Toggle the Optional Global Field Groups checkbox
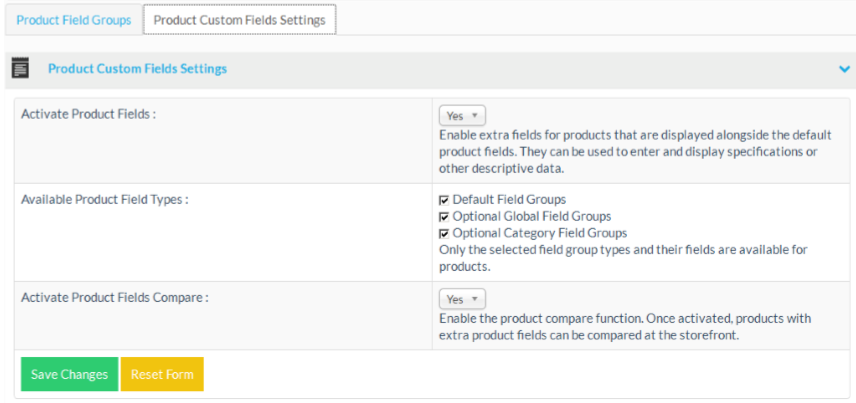 click(444, 217)
